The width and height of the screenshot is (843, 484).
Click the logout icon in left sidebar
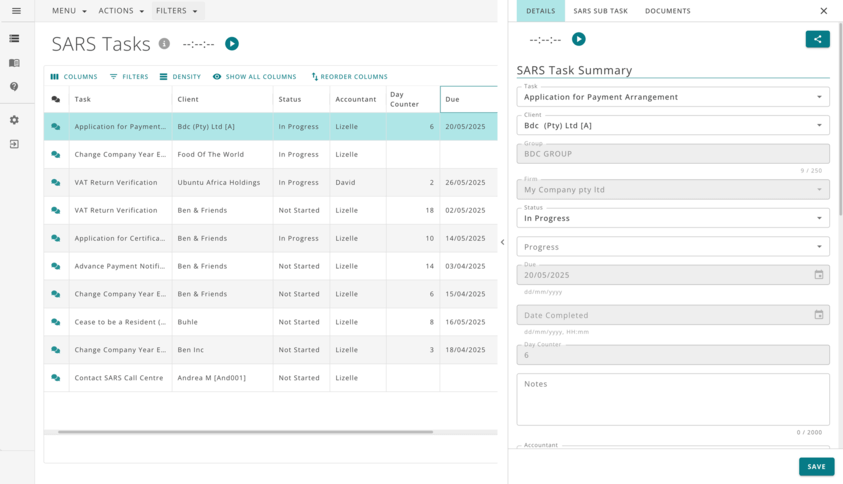click(x=14, y=144)
